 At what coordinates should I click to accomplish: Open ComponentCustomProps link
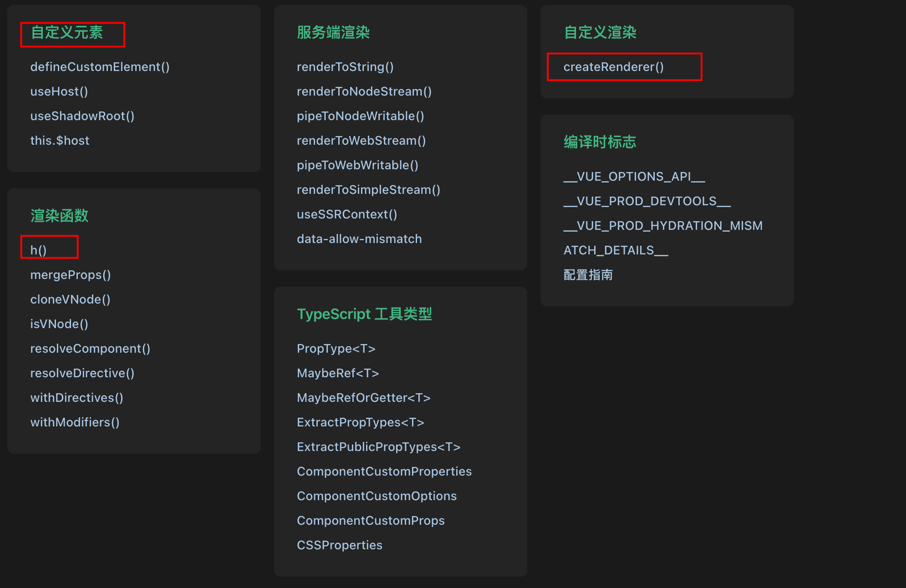pos(371,521)
